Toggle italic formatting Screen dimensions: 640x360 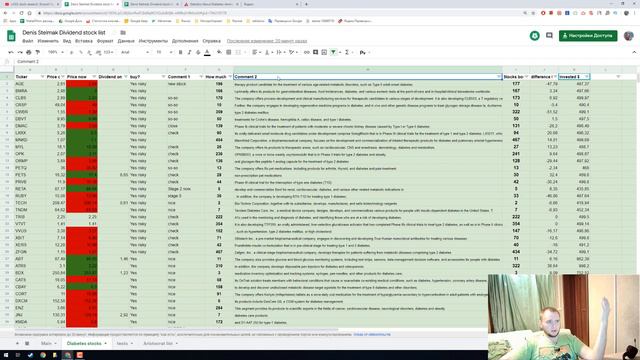189,52
